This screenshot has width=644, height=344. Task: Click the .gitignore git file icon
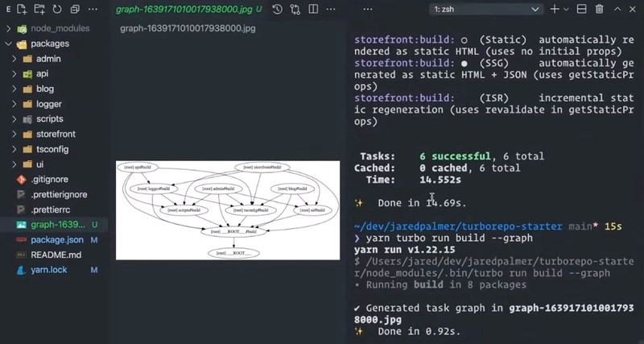point(22,179)
